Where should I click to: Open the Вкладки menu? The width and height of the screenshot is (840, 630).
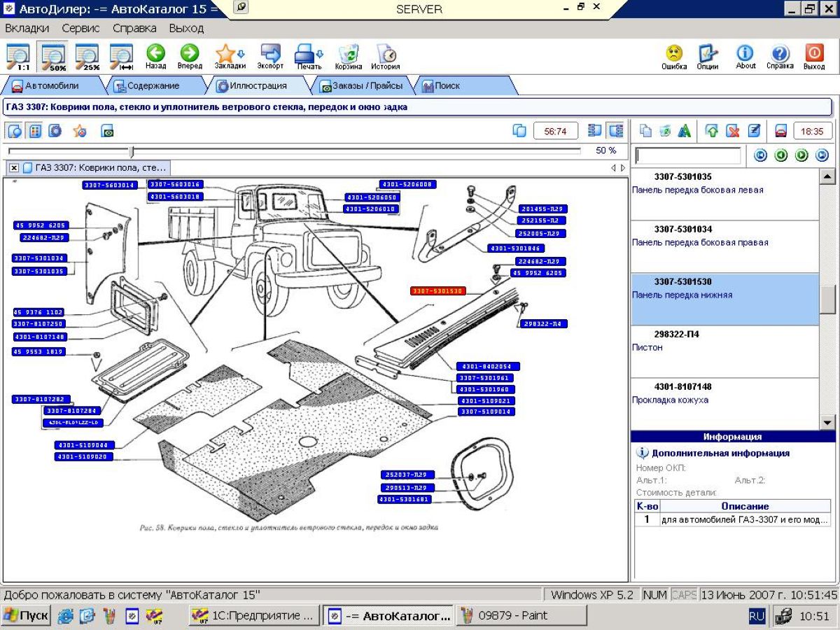(x=27, y=29)
